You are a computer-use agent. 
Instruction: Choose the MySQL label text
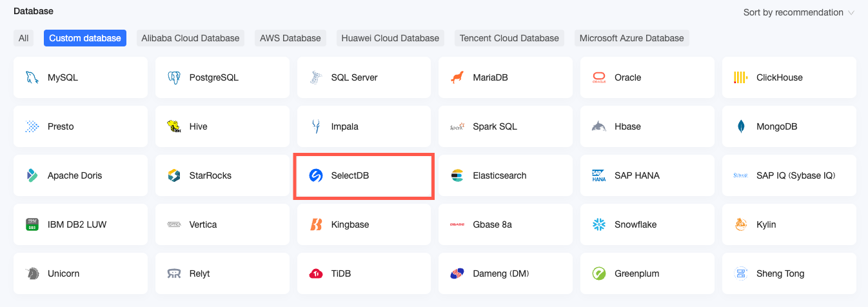(63, 77)
